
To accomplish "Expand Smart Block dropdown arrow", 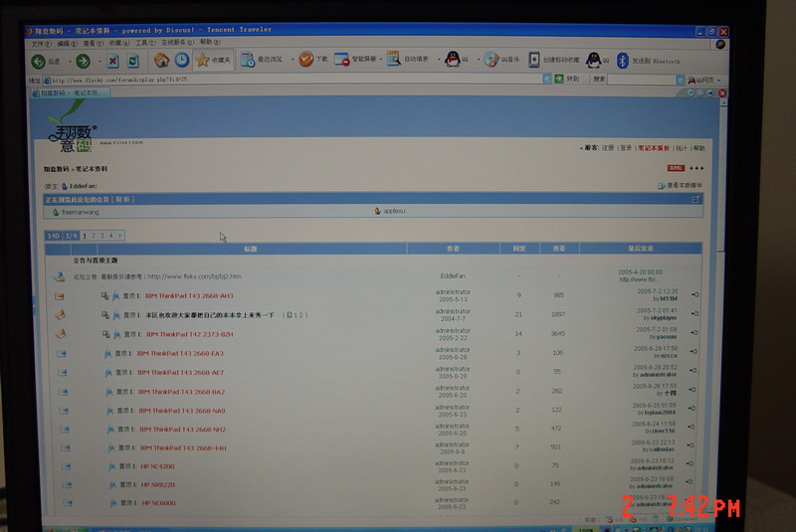I will (x=381, y=60).
